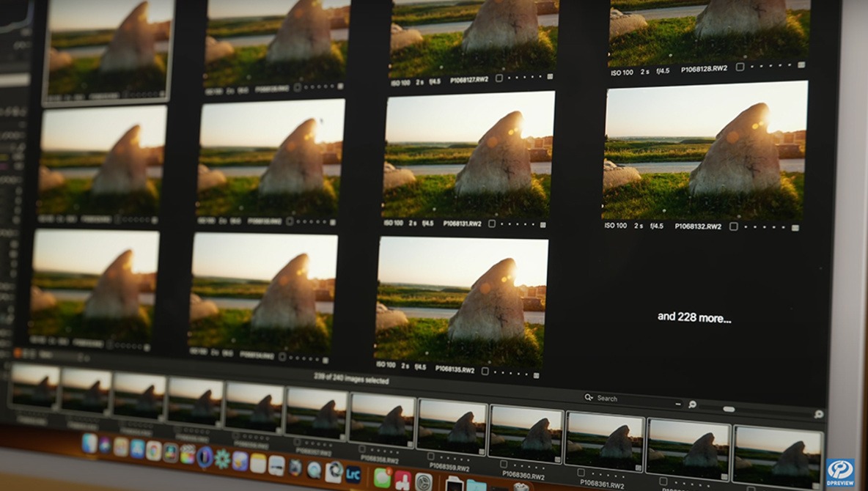This screenshot has height=491, width=868.
Task: Set a star rating on P1068131.RW2 rating dots
Action: [517, 225]
